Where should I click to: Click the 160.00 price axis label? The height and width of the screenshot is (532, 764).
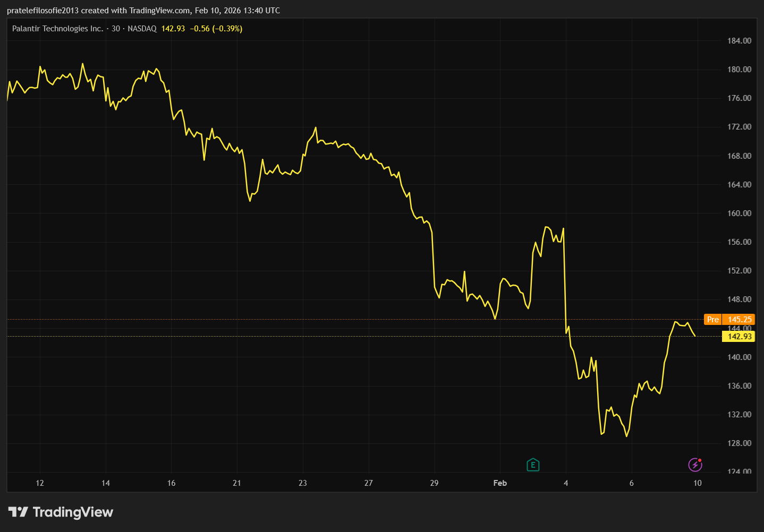coord(740,213)
